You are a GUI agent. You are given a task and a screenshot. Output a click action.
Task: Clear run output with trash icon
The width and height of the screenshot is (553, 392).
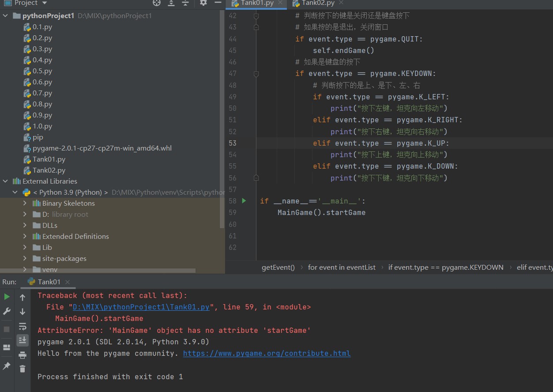23,369
